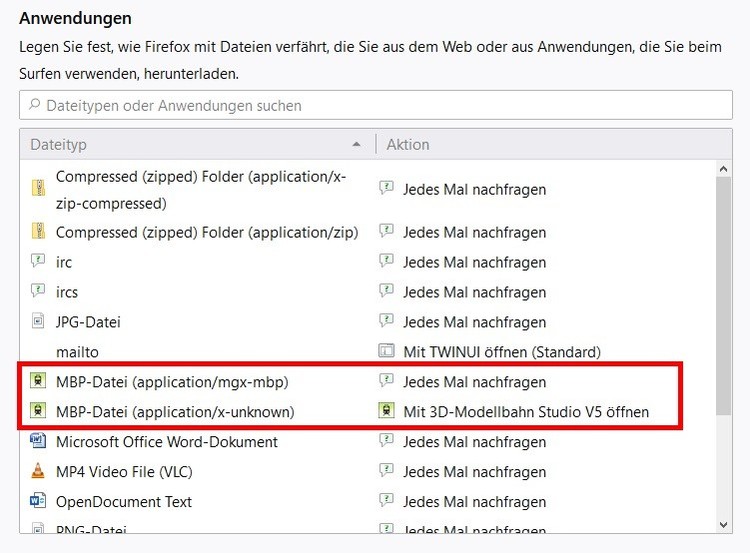Select the 'MBP-Datei (application/x-unknown)' label
Image resolution: width=750 pixels, height=553 pixels.
point(175,412)
